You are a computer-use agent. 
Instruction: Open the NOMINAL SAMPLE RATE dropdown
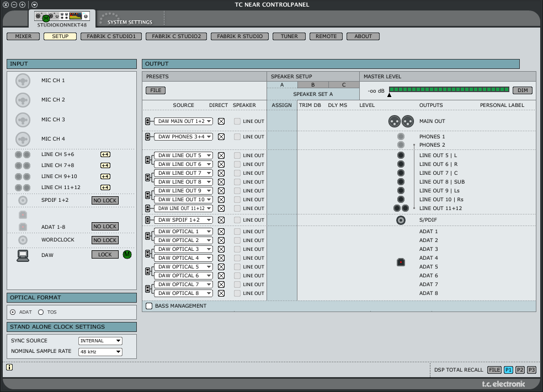[x=100, y=352]
